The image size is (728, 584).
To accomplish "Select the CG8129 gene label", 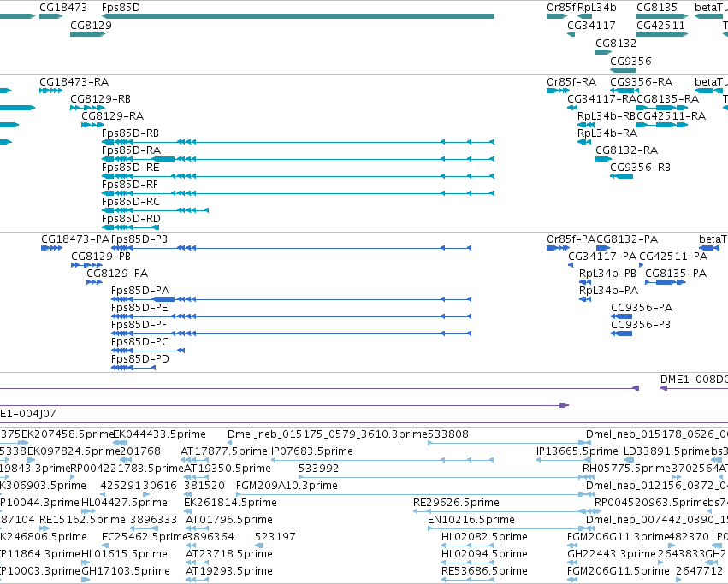I will pos(91,25).
